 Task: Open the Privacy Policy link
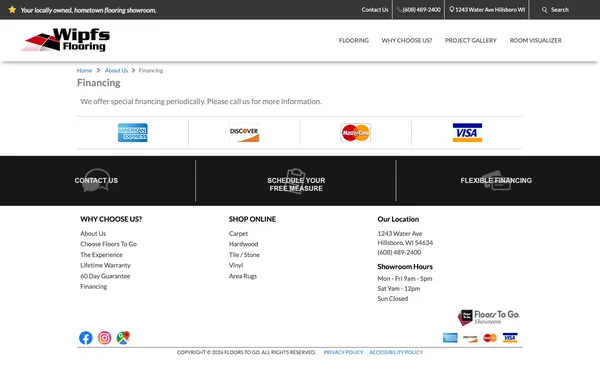pos(343,352)
